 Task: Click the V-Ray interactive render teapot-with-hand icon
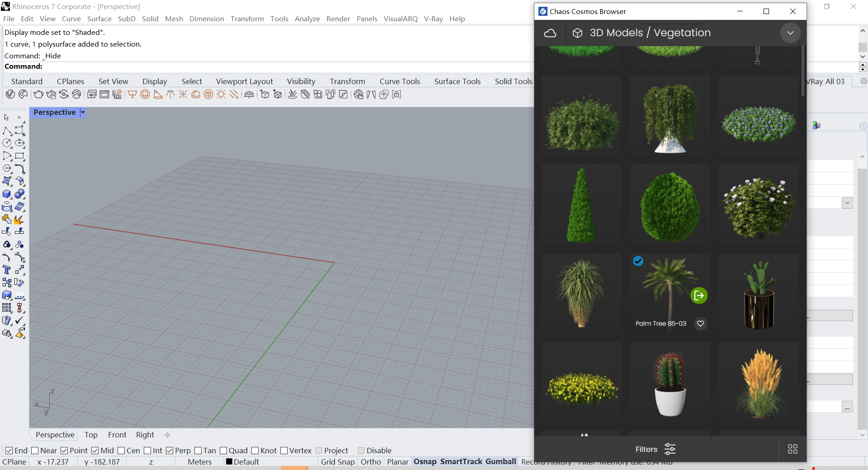pyautogui.click(x=51, y=94)
